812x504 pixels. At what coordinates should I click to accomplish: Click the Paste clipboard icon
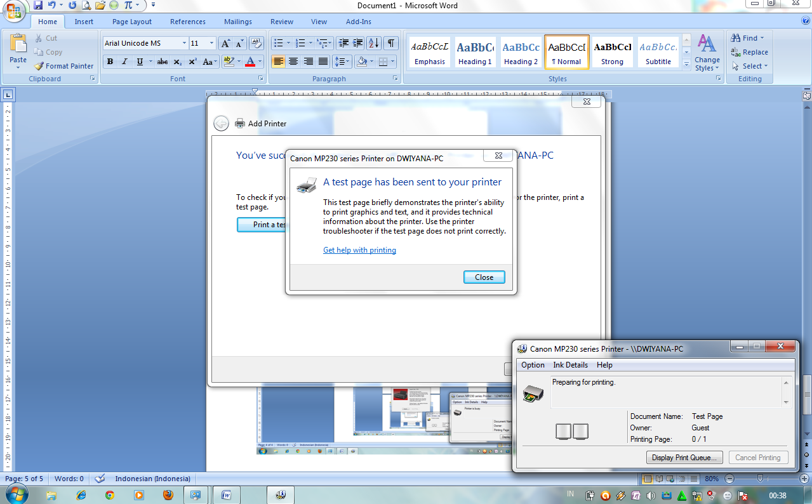pyautogui.click(x=18, y=43)
